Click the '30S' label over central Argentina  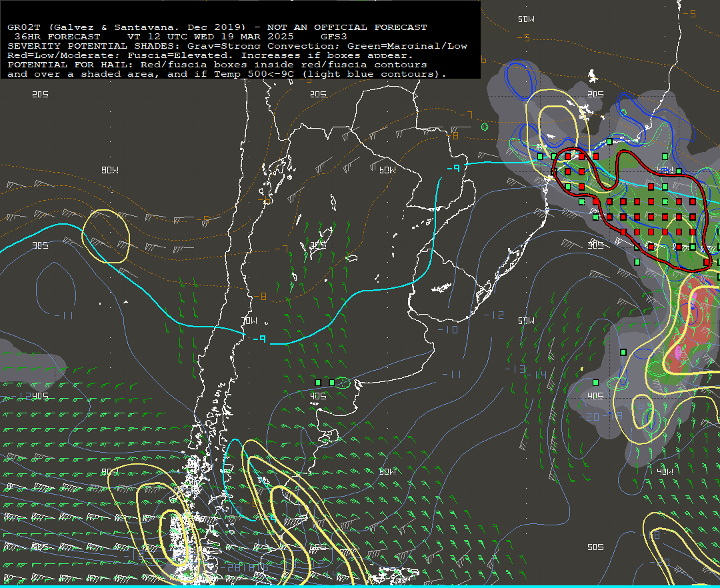tap(318, 245)
